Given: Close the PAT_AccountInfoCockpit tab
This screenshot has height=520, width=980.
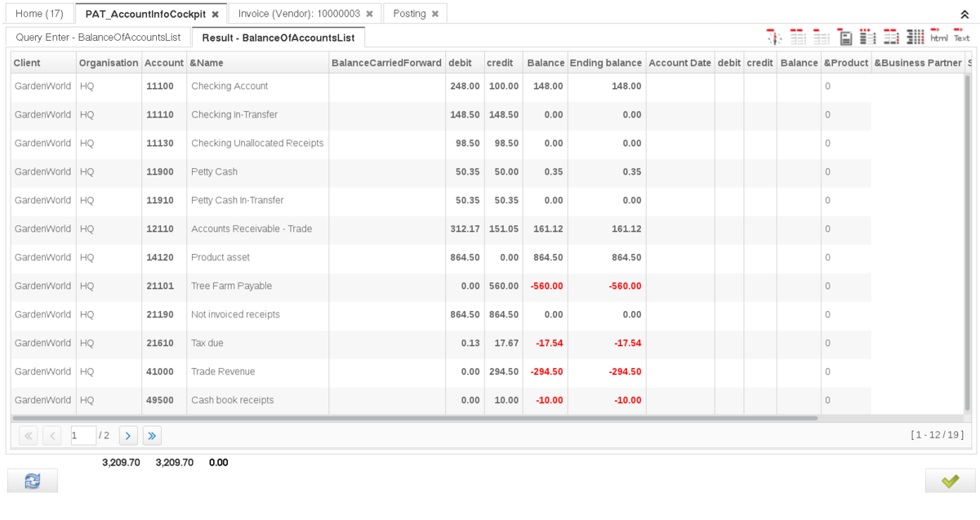Looking at the screenshot, I should point(215,14).
